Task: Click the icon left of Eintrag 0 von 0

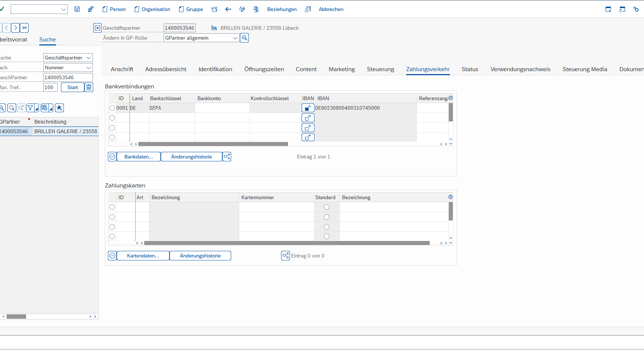Action: pyautogui.click(x=285, y=256)
